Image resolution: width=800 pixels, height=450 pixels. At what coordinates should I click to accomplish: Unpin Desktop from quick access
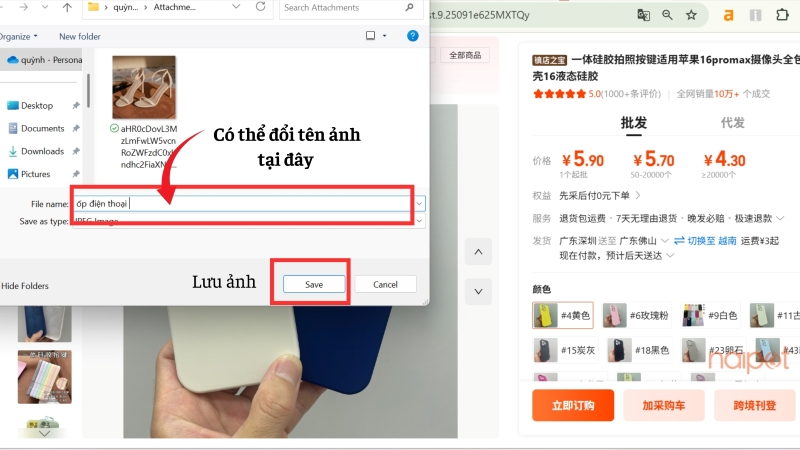[x=76, y=106]
